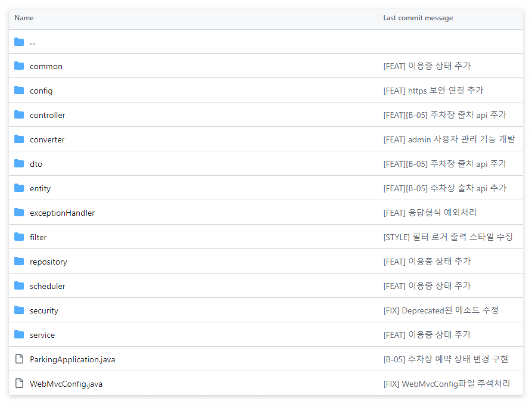The height and width of the screenshot is (404, 532).
Task: Open the filter folder
Action: click(38, 238)
